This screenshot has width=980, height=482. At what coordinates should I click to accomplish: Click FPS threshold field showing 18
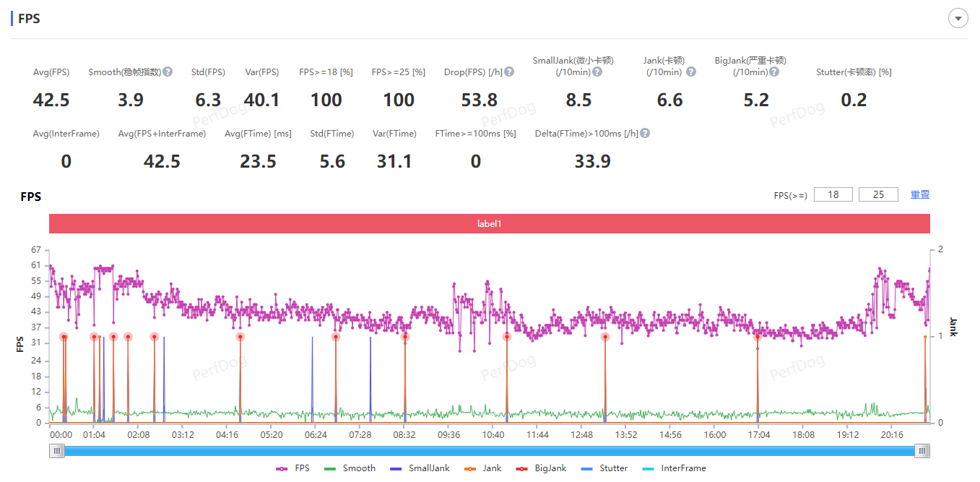833,194
